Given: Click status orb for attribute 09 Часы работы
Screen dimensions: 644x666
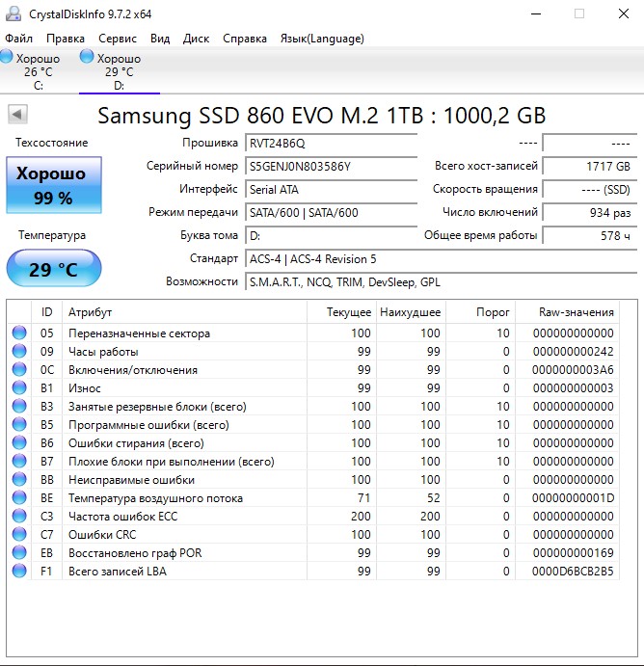Looking at the screenshot, I should [19, 351].
